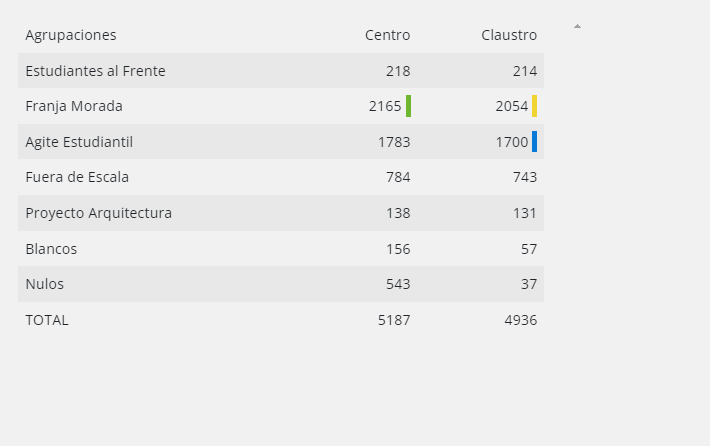Sort by the Centro column header
The width and height of the screenshot is (710, 446).
(x=388, y=35)
